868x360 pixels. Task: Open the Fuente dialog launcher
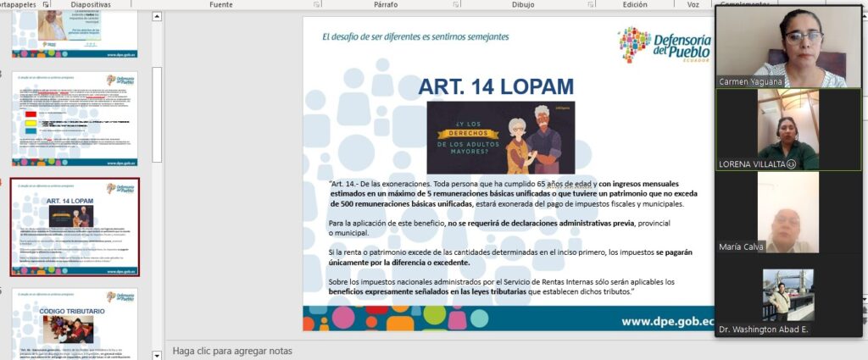pyautogui.click(x=314, y=4)
